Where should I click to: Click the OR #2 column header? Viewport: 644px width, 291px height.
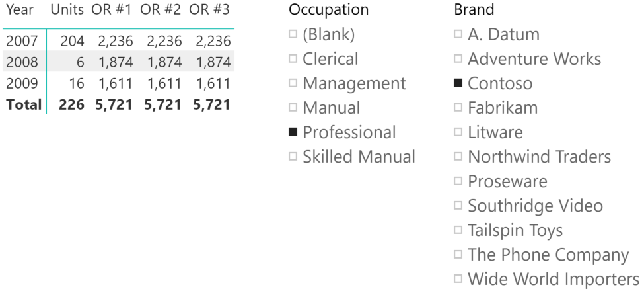[x=161, y=9]
